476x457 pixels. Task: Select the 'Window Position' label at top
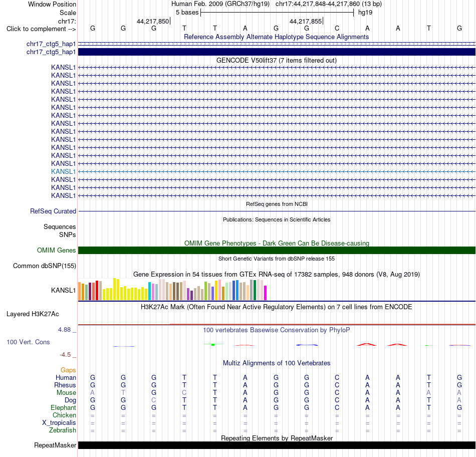click(52, 4)
